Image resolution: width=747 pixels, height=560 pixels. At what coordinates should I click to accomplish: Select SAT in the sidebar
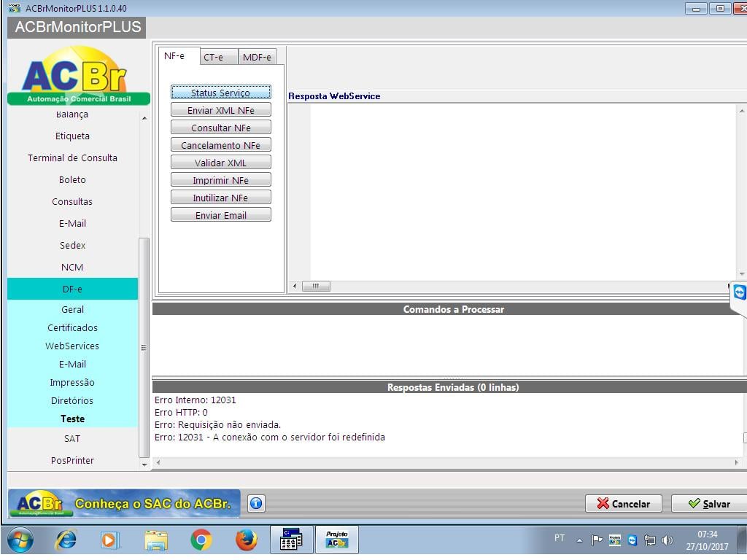click(72, 439)
